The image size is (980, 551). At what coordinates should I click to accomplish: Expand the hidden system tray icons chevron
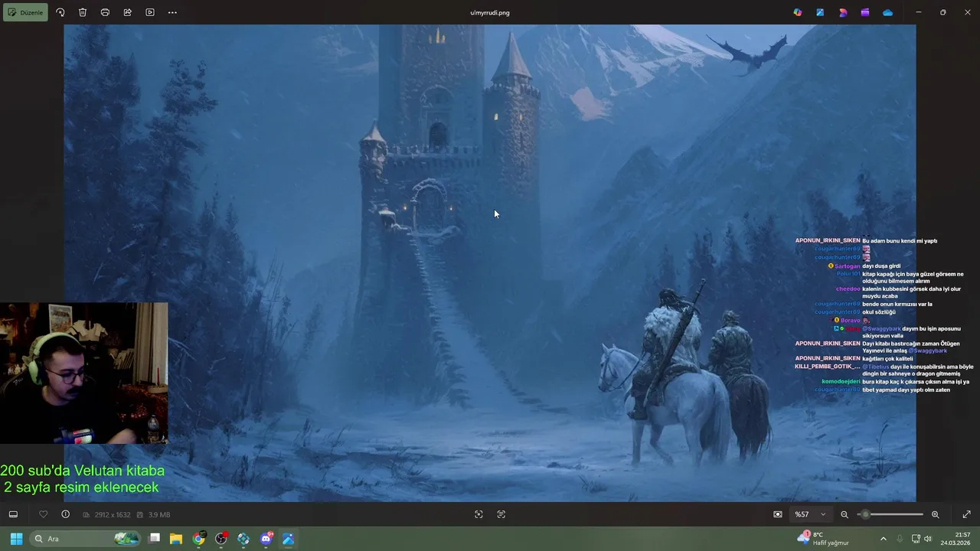point(883,539)
